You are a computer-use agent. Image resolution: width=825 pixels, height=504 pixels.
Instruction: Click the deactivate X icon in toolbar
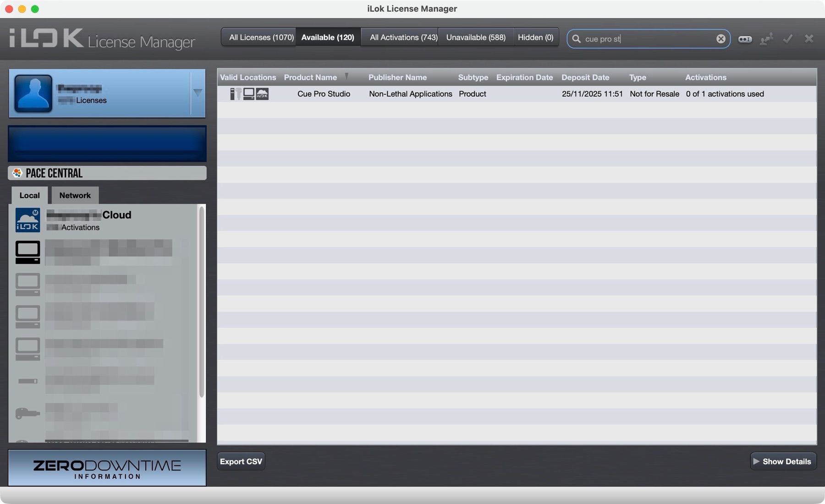click(x=809, y=39)
